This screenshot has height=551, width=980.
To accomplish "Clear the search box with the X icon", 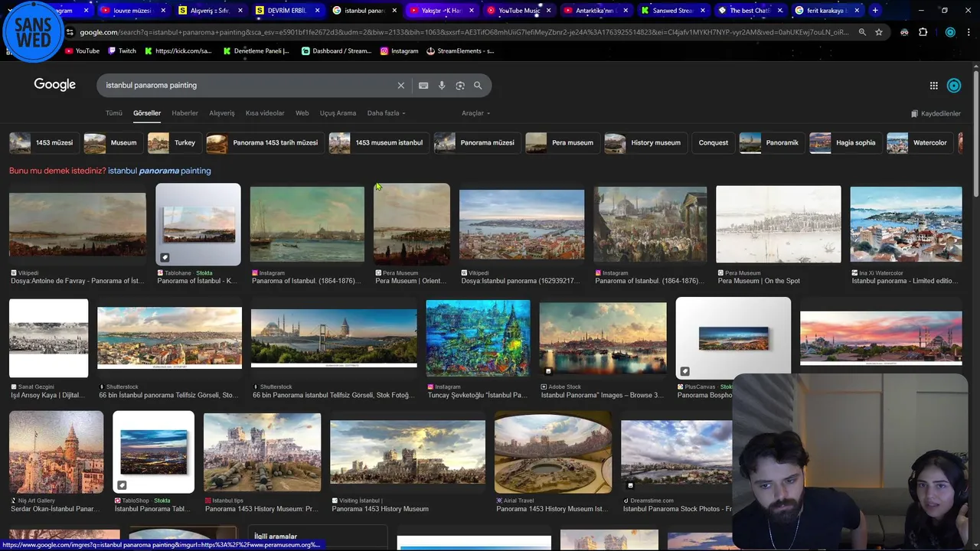I will [400, 86].
